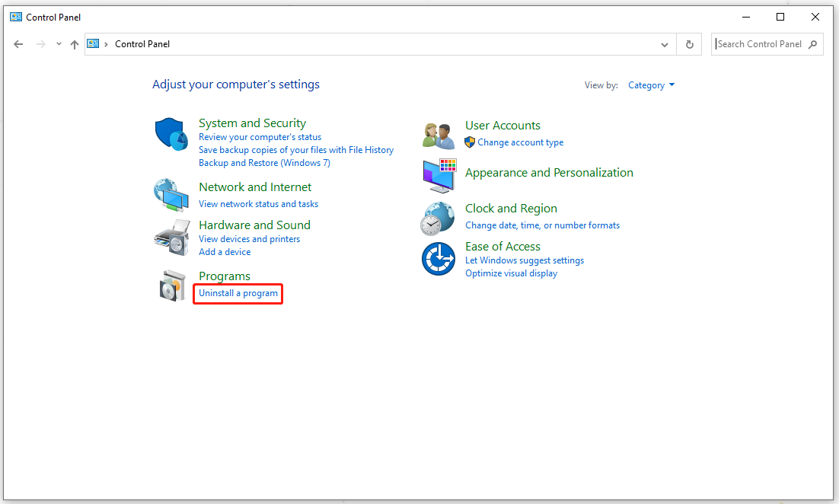This screenshot has width=839, height=504.
Task: Refresh the Control Panel view
Action: click(690, 44)
